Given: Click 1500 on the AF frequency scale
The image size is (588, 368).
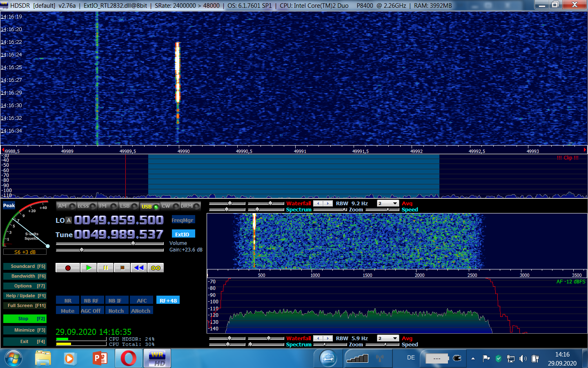Looking at the screenshot, I should pos(367,275).
